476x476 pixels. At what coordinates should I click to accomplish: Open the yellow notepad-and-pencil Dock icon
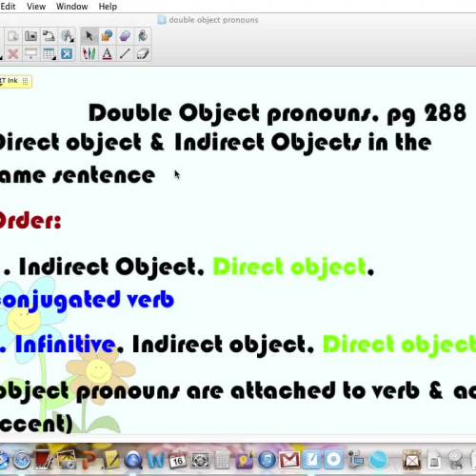click(x=110, y=460)
